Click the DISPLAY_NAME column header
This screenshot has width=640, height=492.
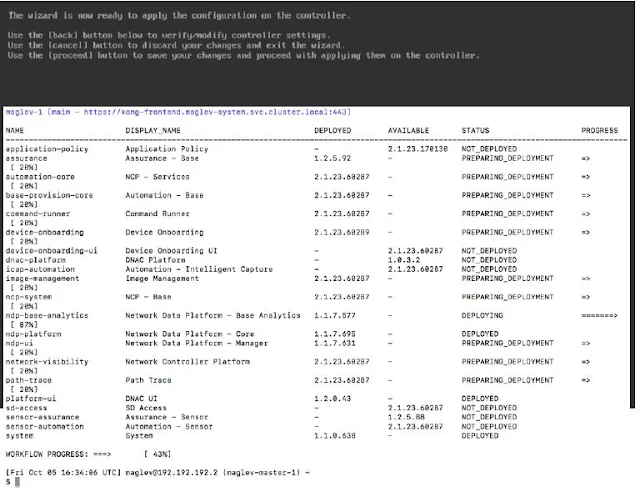(152, 131)
